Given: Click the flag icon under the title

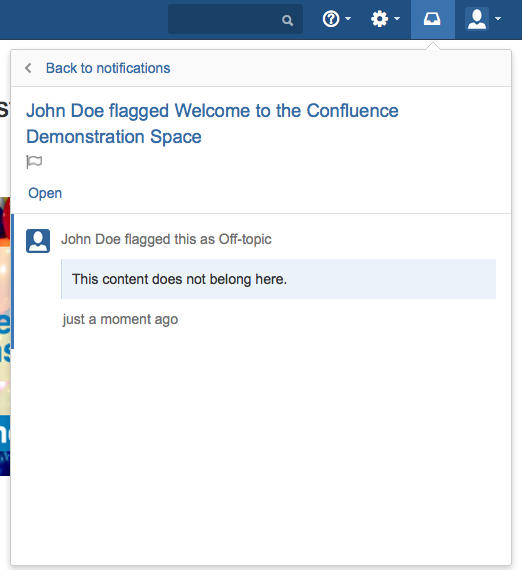Looking at the screenshot, I should point(34,162).
